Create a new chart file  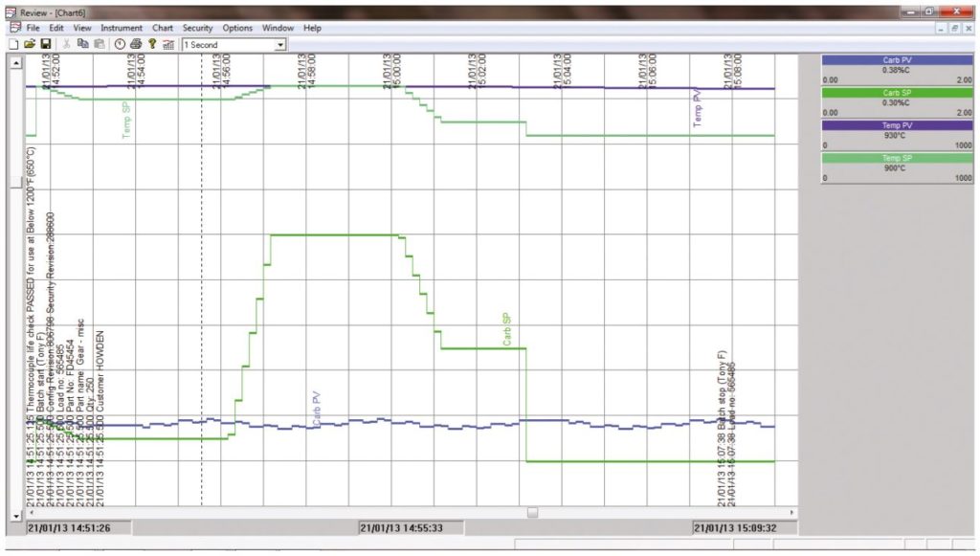14,42
